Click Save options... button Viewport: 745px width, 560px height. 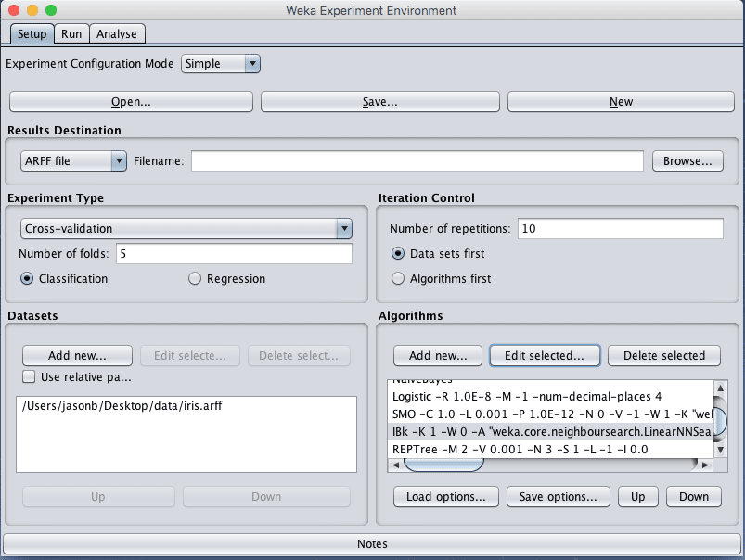pos(559,497)
